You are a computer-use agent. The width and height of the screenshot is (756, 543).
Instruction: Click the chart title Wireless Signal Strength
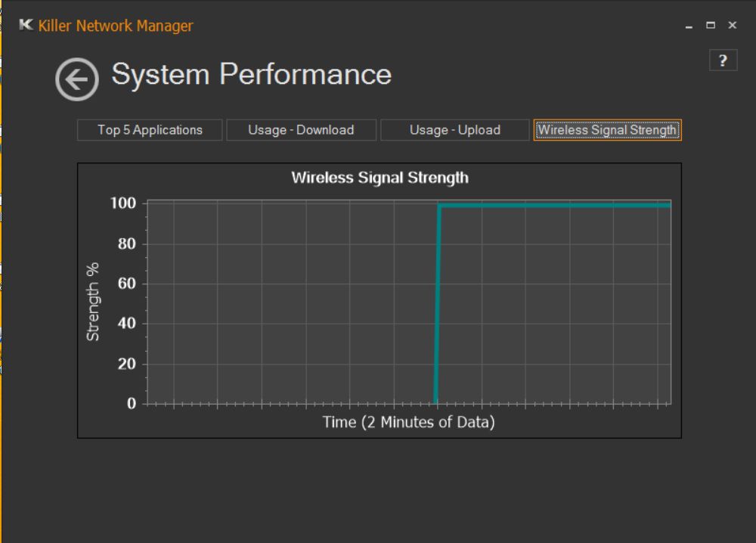[x=380, y=178]
